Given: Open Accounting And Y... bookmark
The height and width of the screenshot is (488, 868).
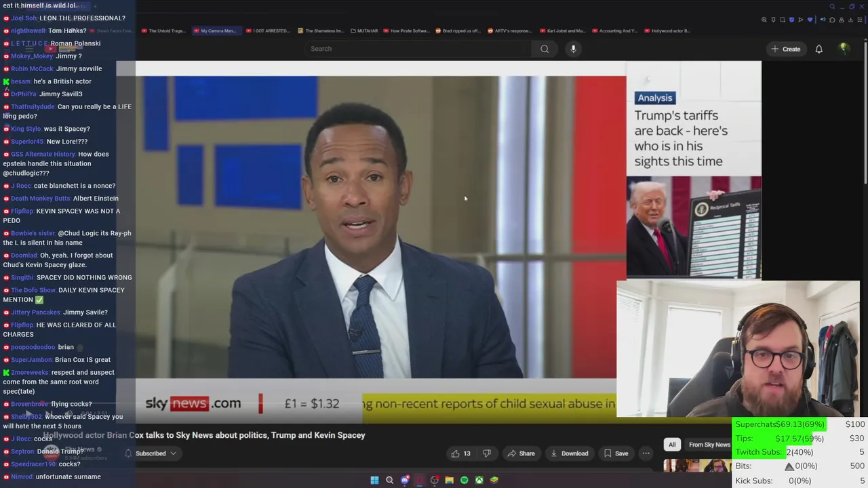Looking at the screenshot, I should (x=614, y=30).
